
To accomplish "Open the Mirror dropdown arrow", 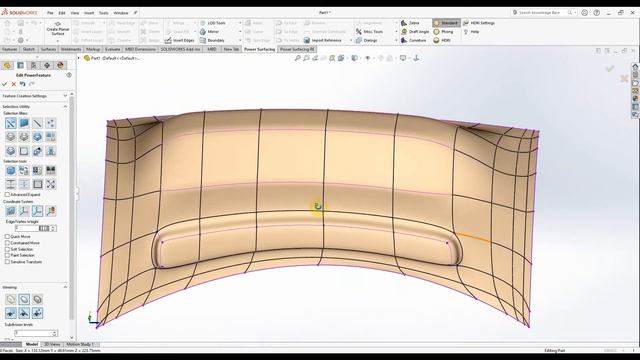I will (x=240, y=31).
